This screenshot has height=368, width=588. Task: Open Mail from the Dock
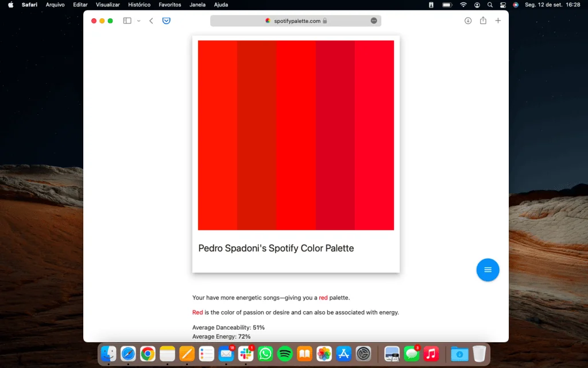226,354
